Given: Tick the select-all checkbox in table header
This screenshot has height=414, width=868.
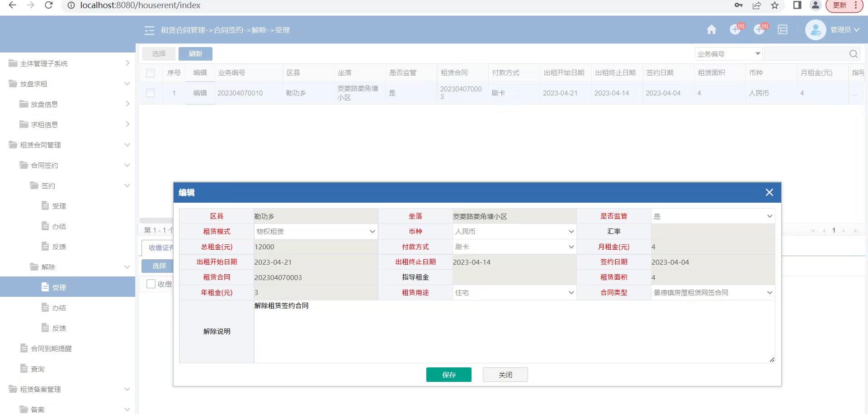Looking at the screenshot, I should 151,73.
